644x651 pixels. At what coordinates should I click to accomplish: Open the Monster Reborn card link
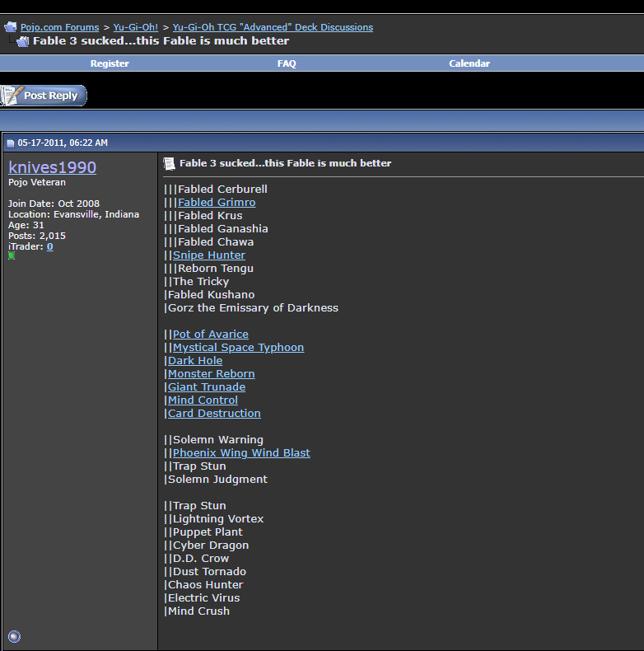click(x=211, y=373)
